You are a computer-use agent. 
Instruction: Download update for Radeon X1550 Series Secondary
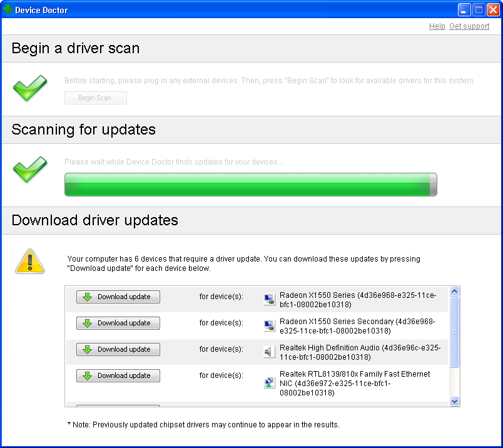118,323
